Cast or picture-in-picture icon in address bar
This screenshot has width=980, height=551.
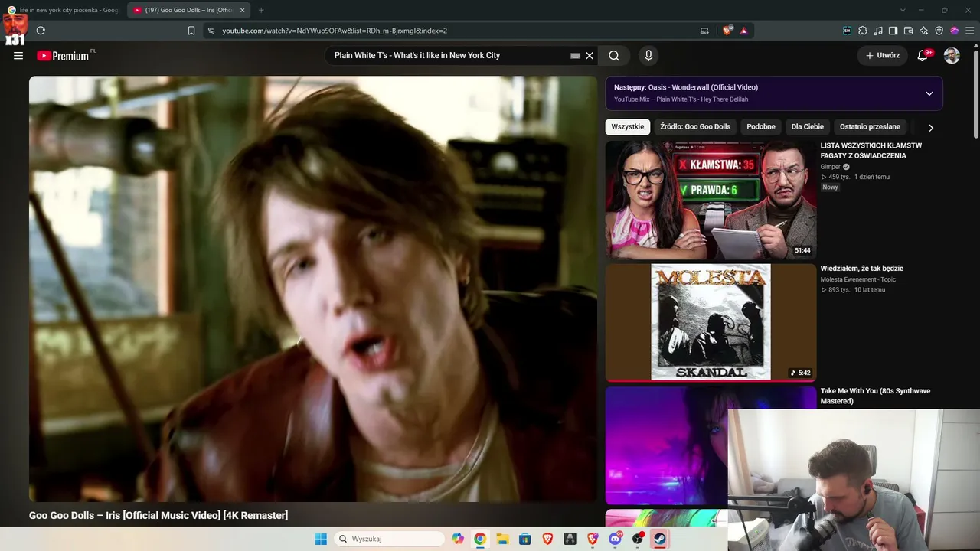[704, 31]
